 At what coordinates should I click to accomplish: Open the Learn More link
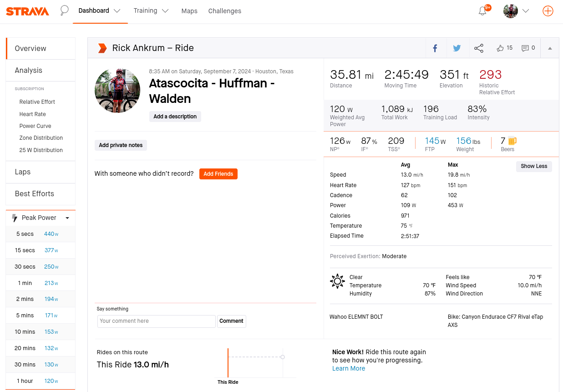pos(349,368)
